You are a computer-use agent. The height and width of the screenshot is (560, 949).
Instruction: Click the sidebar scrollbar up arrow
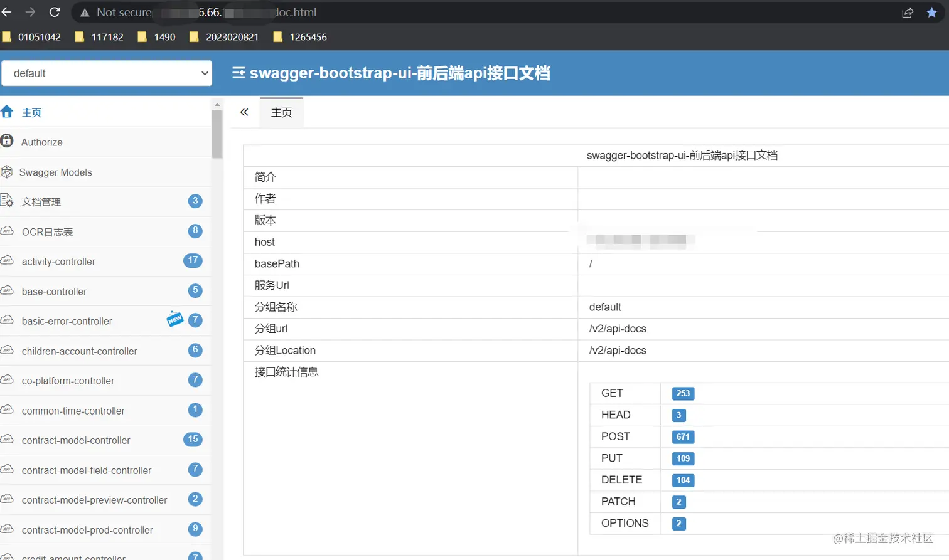point(217,104)
